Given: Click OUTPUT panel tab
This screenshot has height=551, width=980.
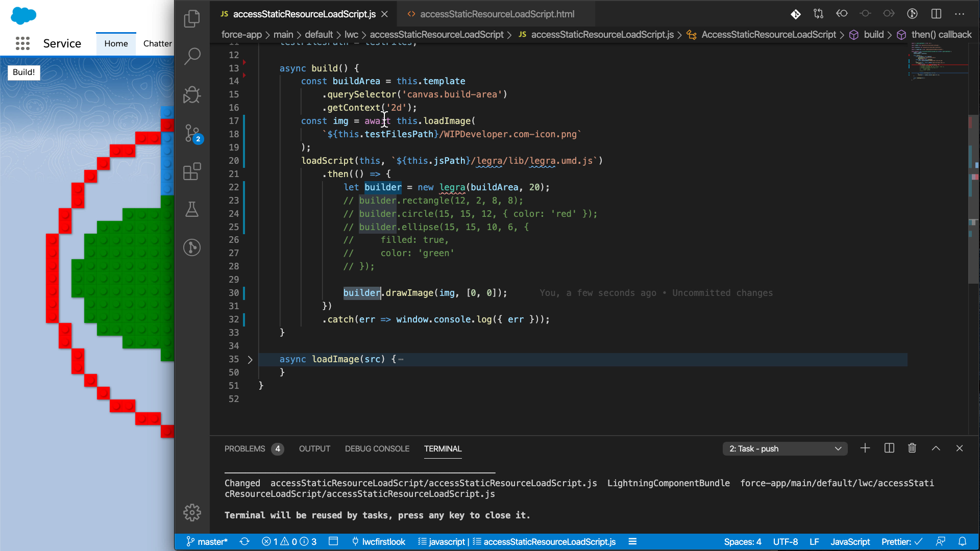Looking at the screenshot, I should click(315, 449).
